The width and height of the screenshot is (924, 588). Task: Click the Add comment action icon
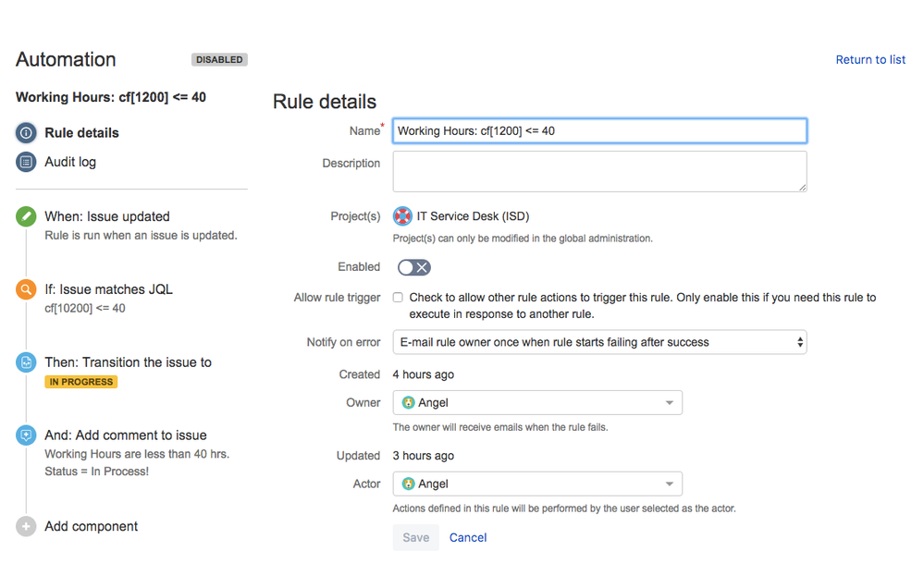point(26,435)
